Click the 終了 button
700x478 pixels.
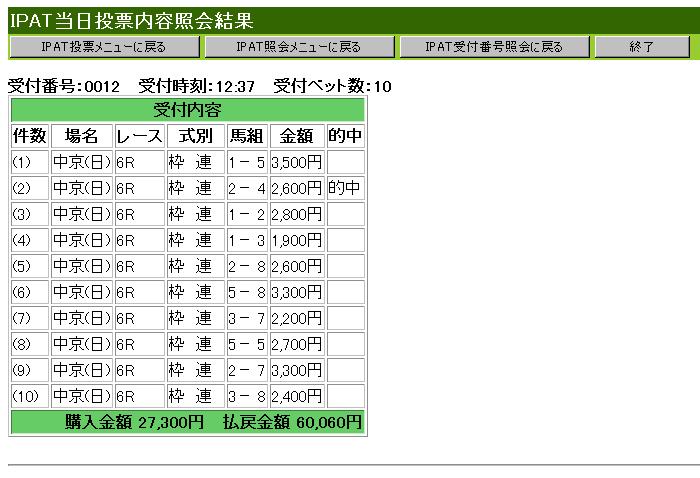pyautogui.click(x=642, y=47)
